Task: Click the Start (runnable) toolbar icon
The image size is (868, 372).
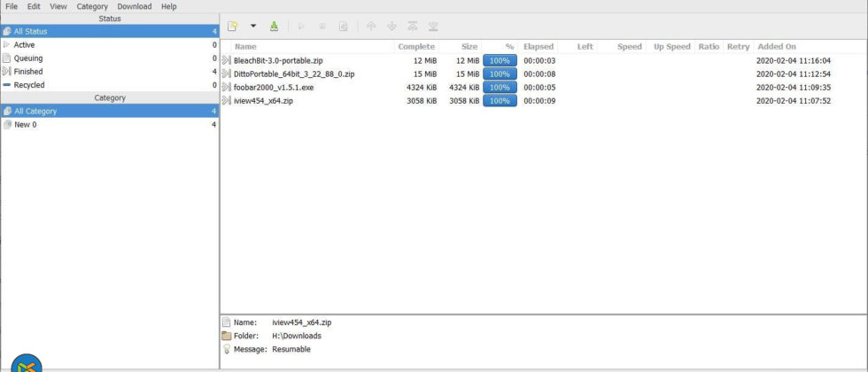Action: 302,26
